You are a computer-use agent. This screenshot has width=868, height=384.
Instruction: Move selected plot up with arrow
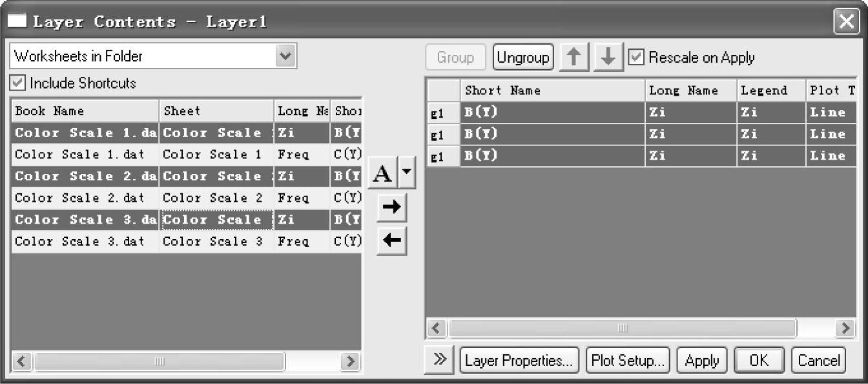(x=573, y=58)
